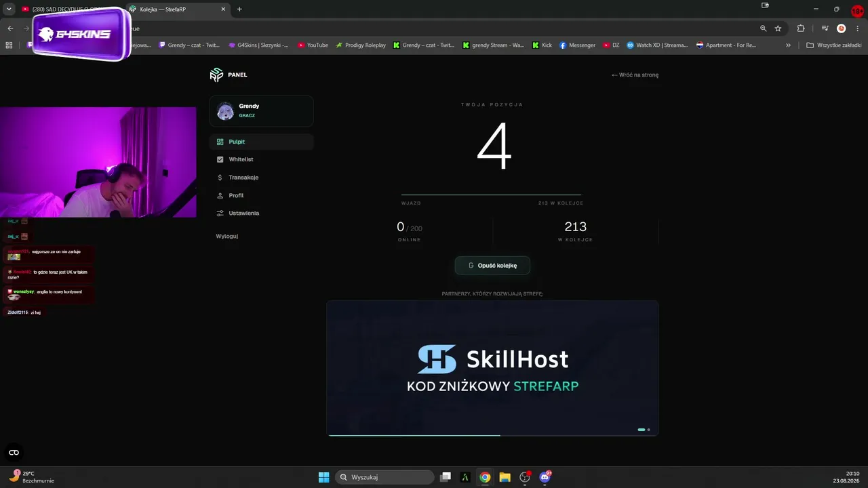Switch to the Kolejka — StrefaRP tab
The image size is (868, 488).
click(178, 9)
